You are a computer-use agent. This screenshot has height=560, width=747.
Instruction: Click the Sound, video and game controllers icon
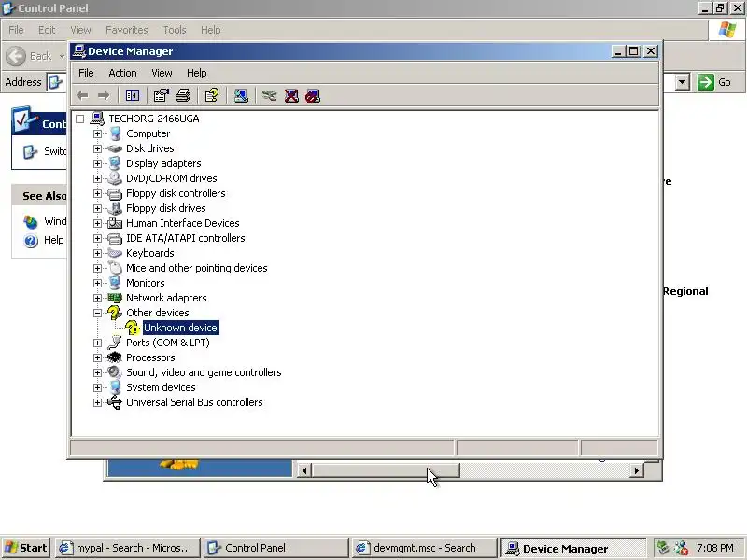pyautogui.click(x=114, y=372)
